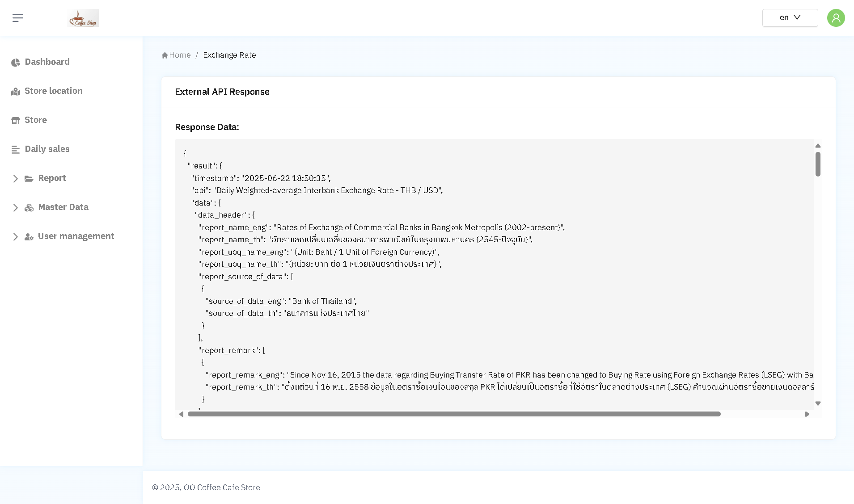Click the Master Data cubes icon
Viewport: 854px width, 504px height.
coord(29,208)
